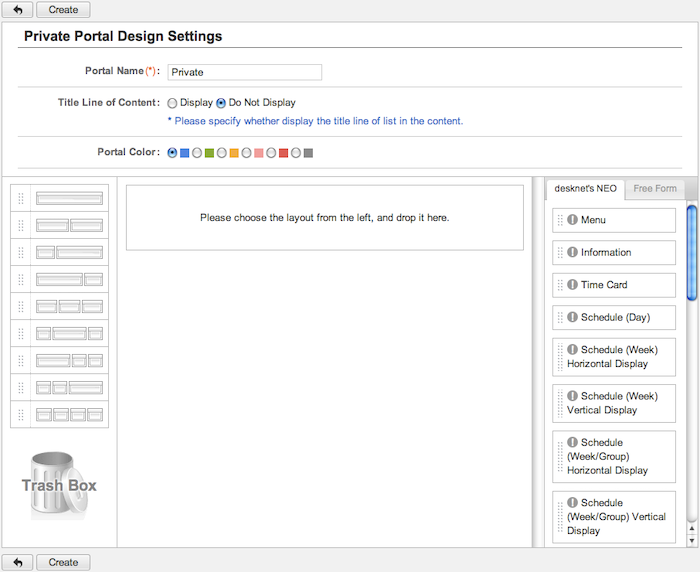This screenshot has width=700, height=572.
Task: Click the top Create button
Action: coord(63,9)
